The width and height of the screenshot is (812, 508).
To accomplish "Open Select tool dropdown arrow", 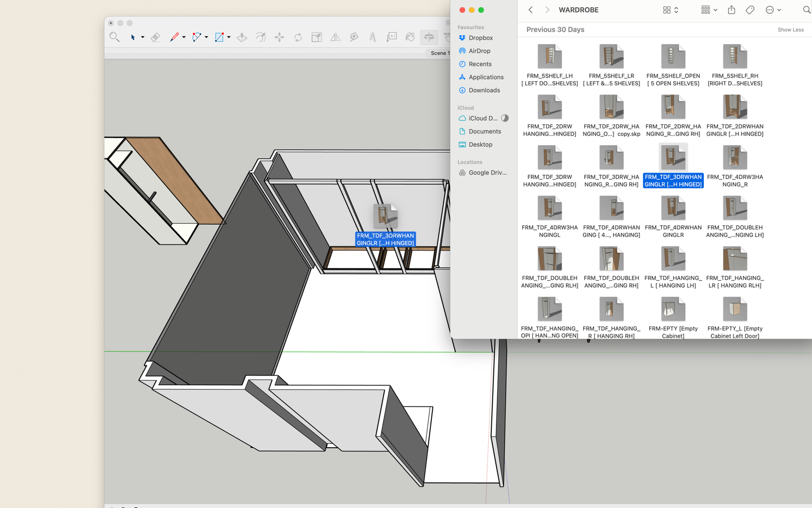I will 143,37.
